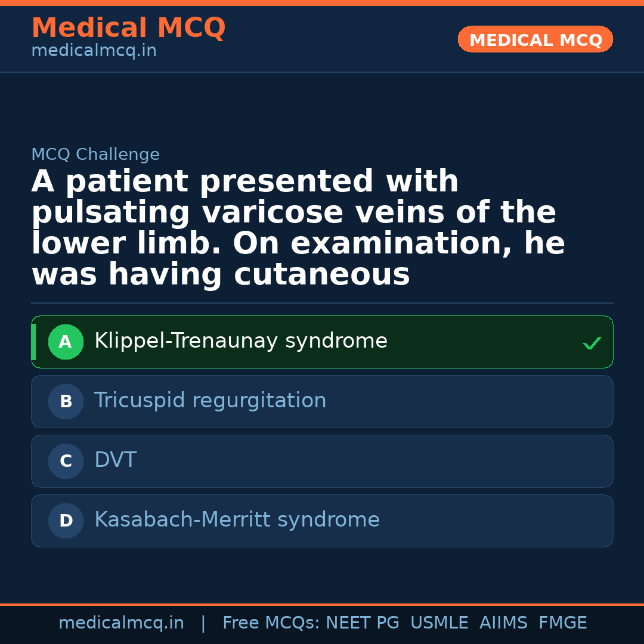Click the large Medical MCQ header title
Image resolution: width=644 pixels, height=644 pixels.
pos(128,28)
